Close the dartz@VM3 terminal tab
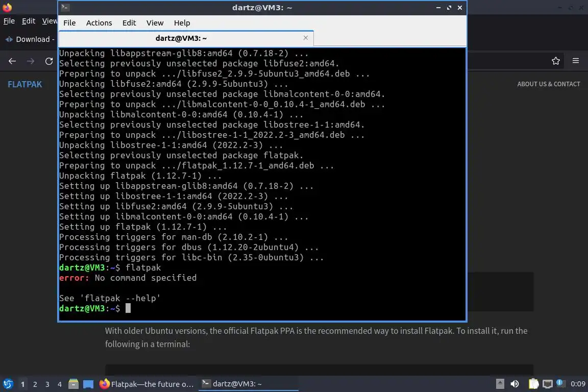588x392 pixels. tap(306, 38)
